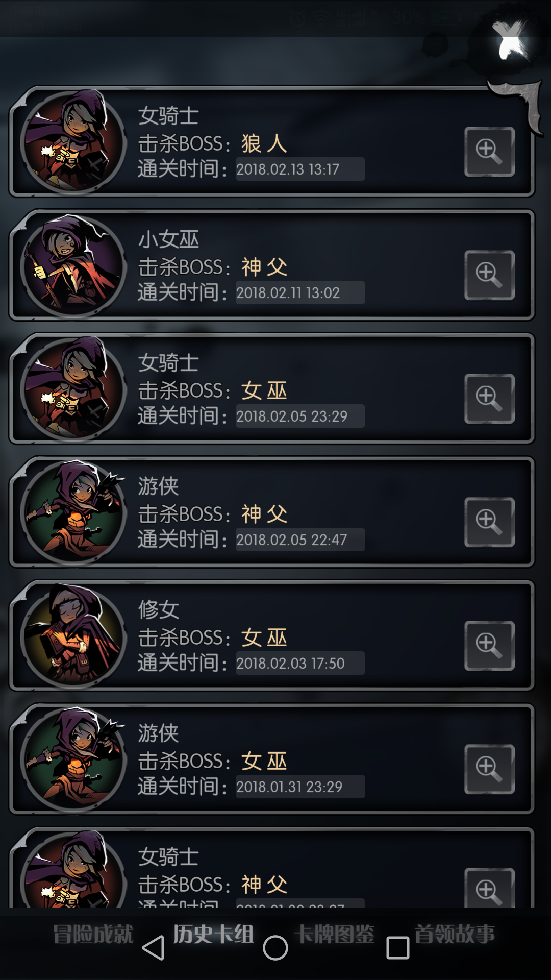Zoom into 2018.01.31 23:29 游侠 entry
Screen dimensions: 551x980
click(x=489, y=769)
